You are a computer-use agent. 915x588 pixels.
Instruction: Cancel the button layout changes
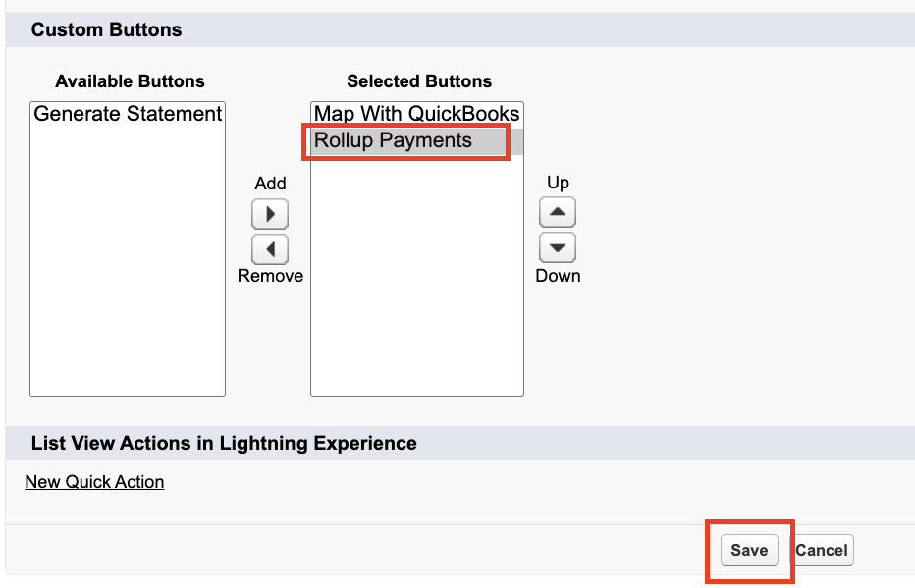pos(822,551)
